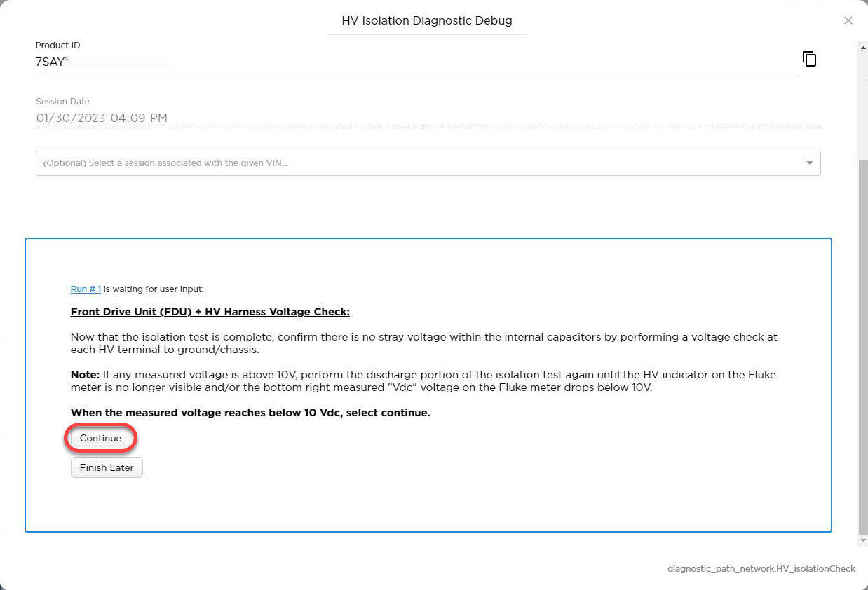Click the 'is waiting for user input' text
Screen dimensions: 868x590
pos(154,289)
